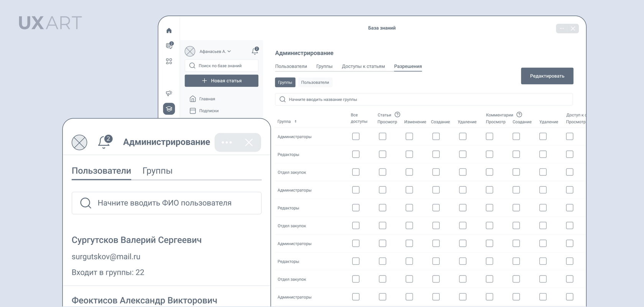Open user Феоктисов Александр Викторович
The image size is (644, 307).
pos(145,300)
